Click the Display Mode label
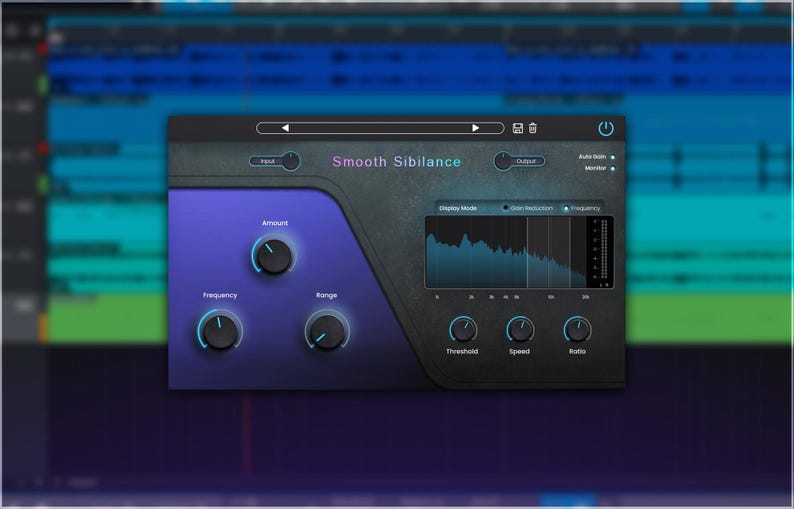Screen dimensions: 794x509 [458, 208]
